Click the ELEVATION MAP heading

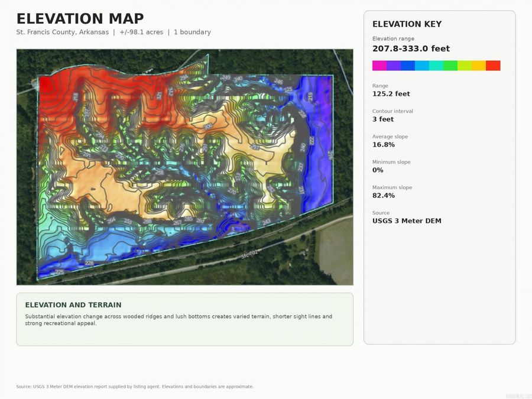(x=80, y=19)
